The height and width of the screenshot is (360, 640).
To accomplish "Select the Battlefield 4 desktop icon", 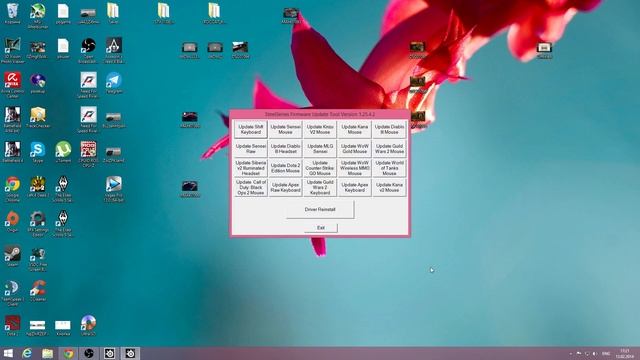I will [12, 152].
